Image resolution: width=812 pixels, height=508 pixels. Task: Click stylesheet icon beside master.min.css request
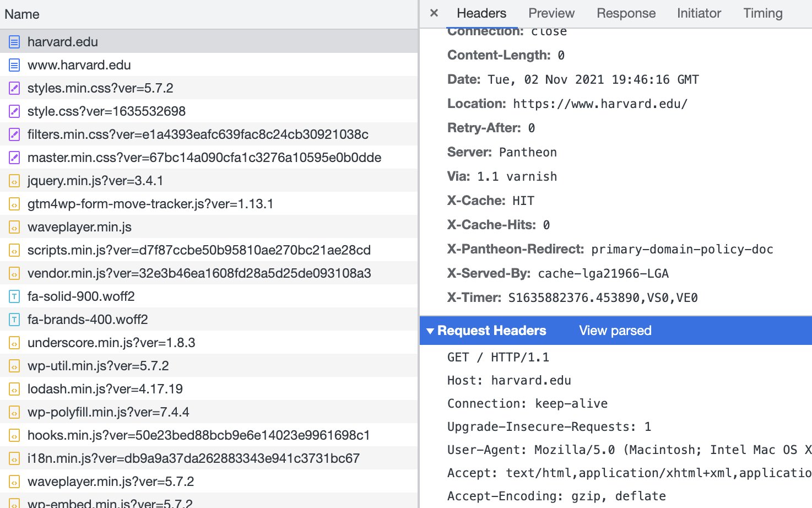click(x=14, y=158)
